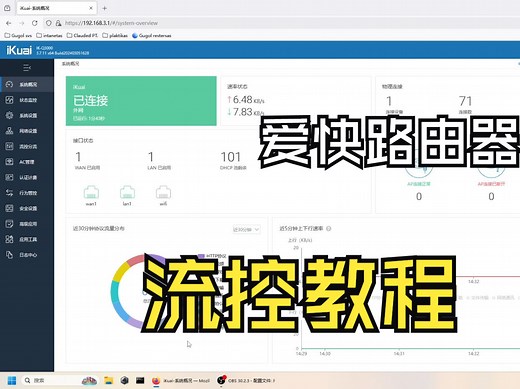This screenshot has height=389, width=520.
Task: Go back in Firefox browser
Action: pos(9,23)
